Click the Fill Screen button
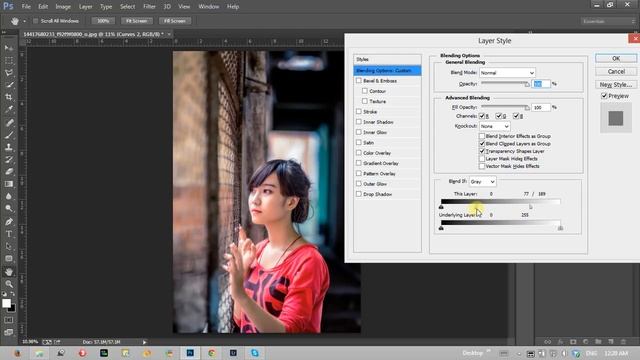The height and width of the screenshot is (360, 640). point(175,21)
